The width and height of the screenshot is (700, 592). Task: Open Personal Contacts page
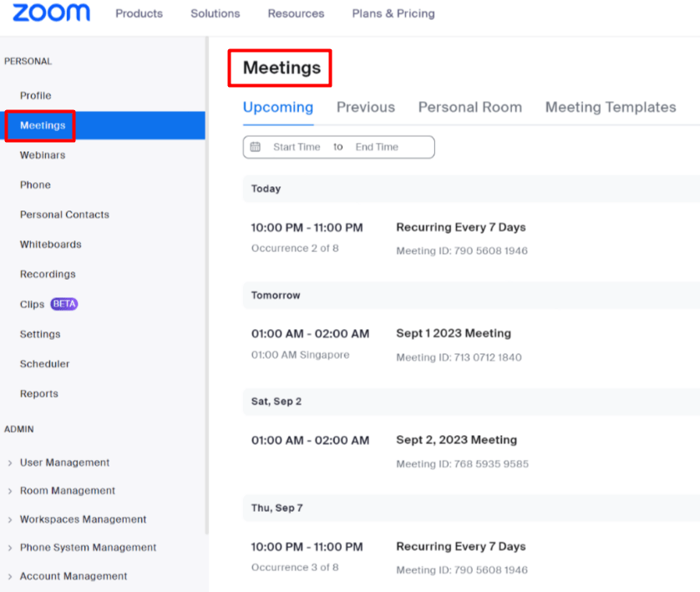pos(64,215)
